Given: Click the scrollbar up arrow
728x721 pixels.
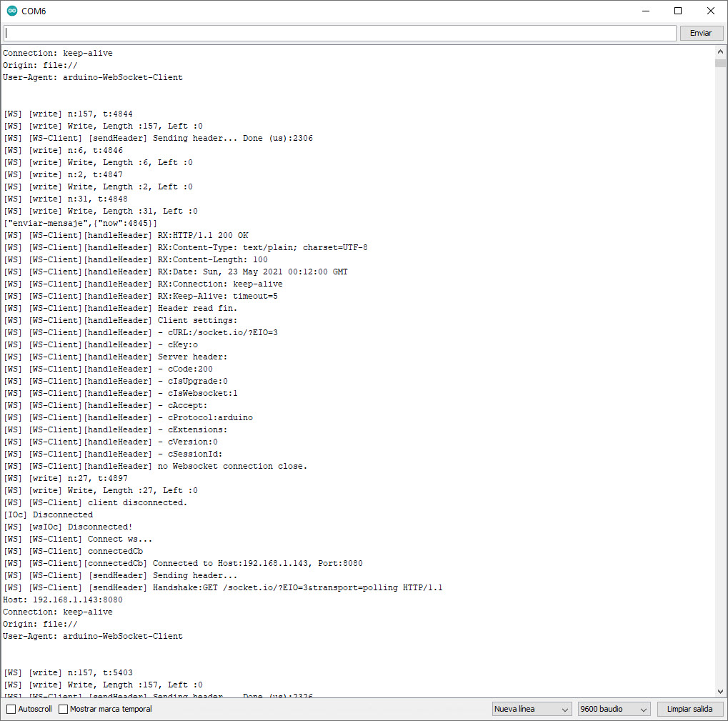Looking at the screenshot, I should 720,51.
